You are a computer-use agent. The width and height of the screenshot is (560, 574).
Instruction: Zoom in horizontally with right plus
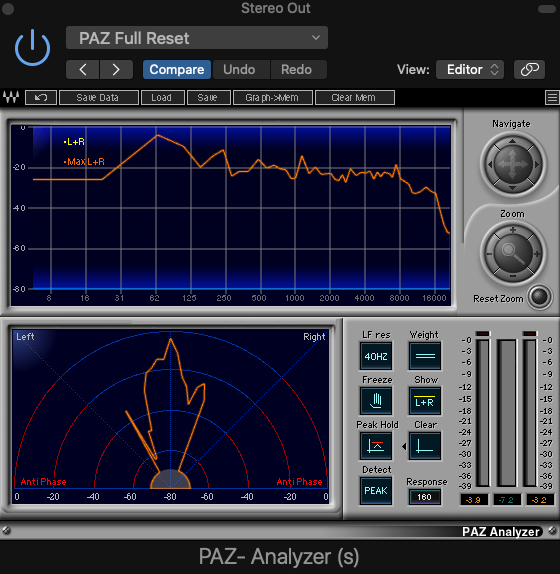(537, 254)
